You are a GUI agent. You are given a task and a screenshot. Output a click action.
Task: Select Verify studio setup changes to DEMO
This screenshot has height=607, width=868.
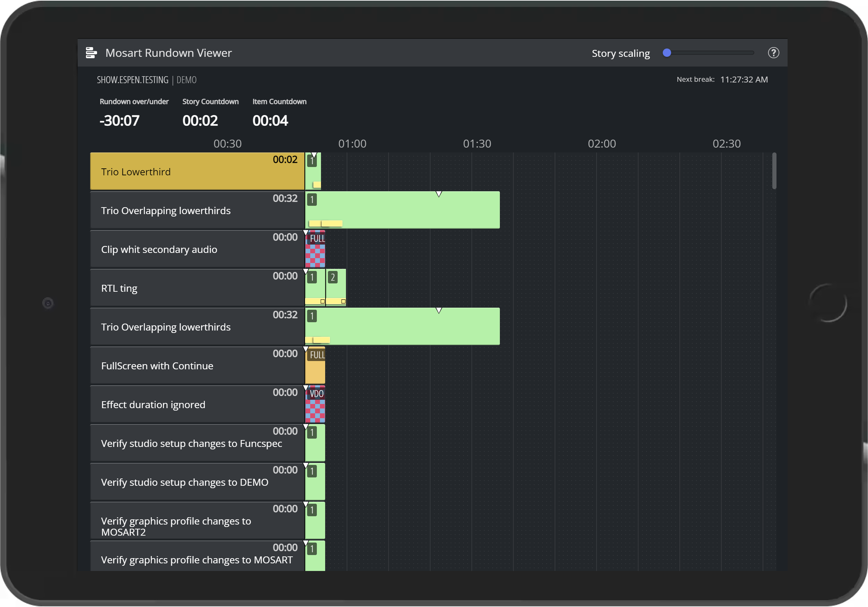[197, 482]
